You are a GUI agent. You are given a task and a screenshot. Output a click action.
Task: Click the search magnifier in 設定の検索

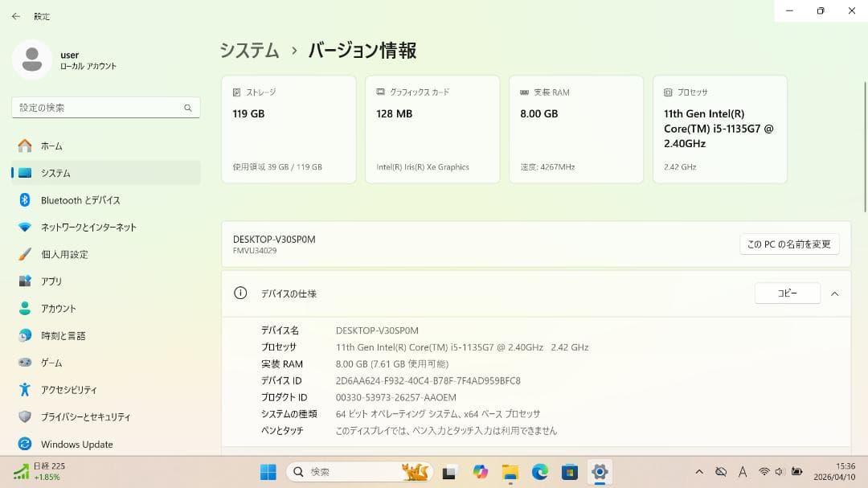188,108
